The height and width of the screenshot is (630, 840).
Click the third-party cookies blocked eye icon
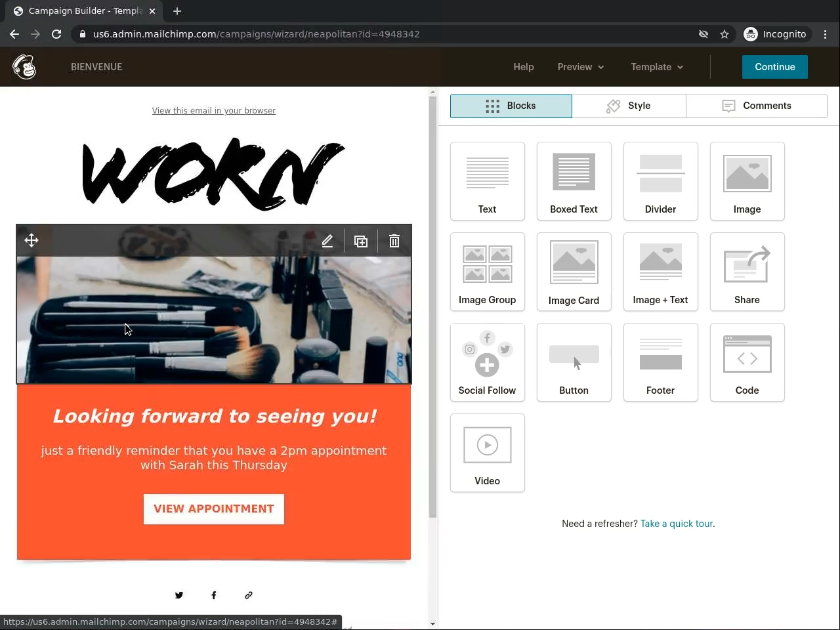pyautogui.click(x=703, y=34)
